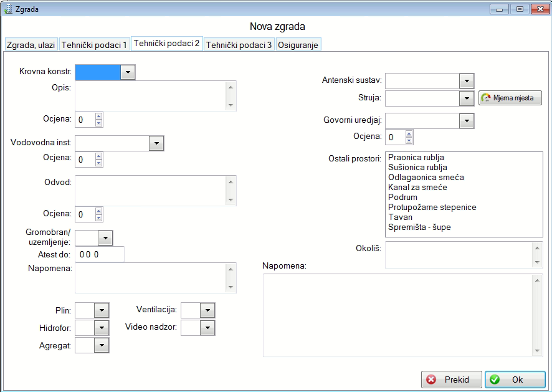The image size is (552, 392).
Task: Select Protupožarne stepenice list entry
Action: 432,207
